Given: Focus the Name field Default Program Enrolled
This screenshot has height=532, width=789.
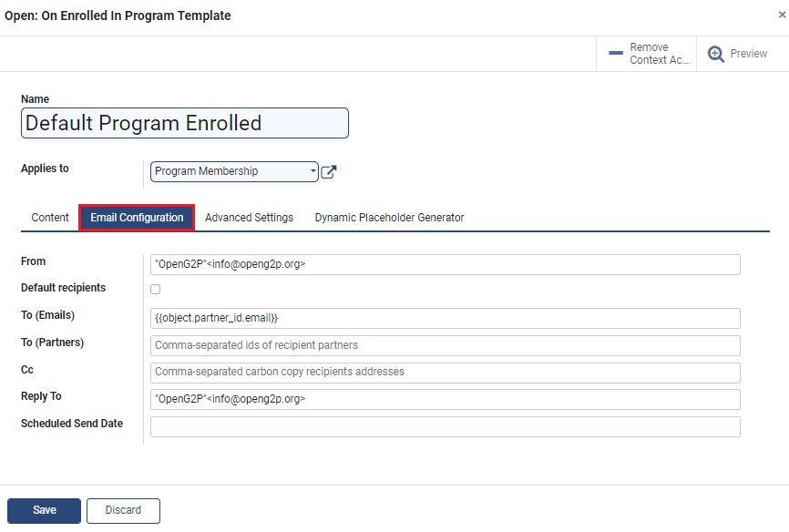Looking at the screenshot, I should coord(185,123).
